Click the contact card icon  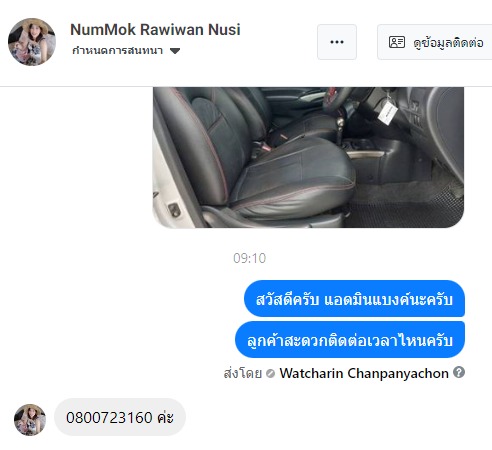click(x=397, y=42)
